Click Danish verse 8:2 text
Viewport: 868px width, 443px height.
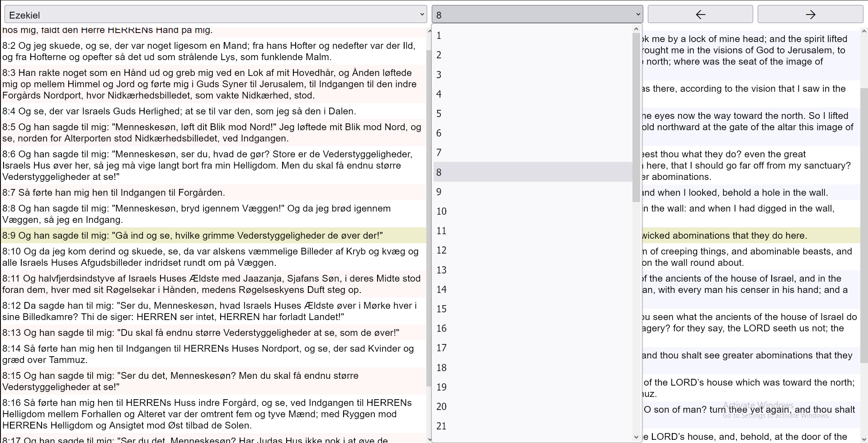[x=213, y=51]
